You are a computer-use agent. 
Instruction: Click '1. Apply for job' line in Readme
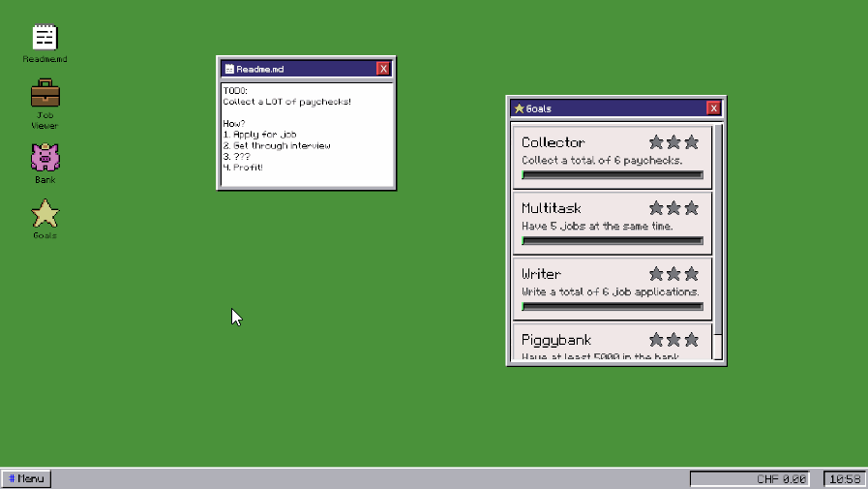(259, 135)
